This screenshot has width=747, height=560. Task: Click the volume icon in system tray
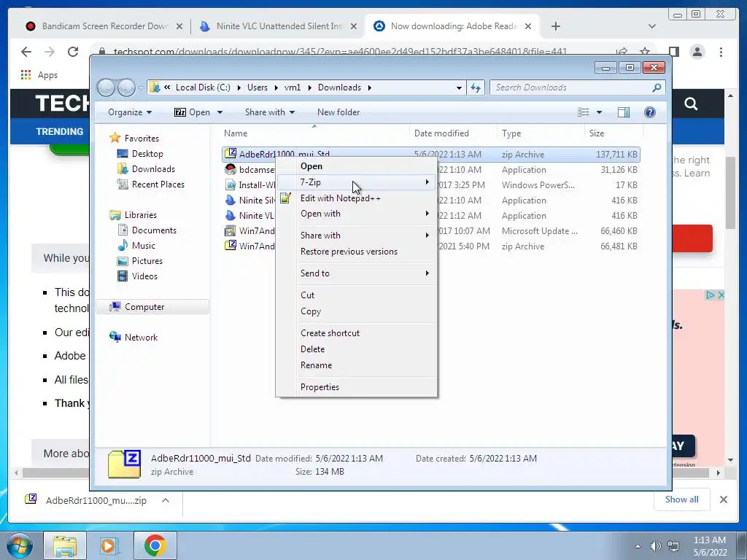tap(656, 546)
